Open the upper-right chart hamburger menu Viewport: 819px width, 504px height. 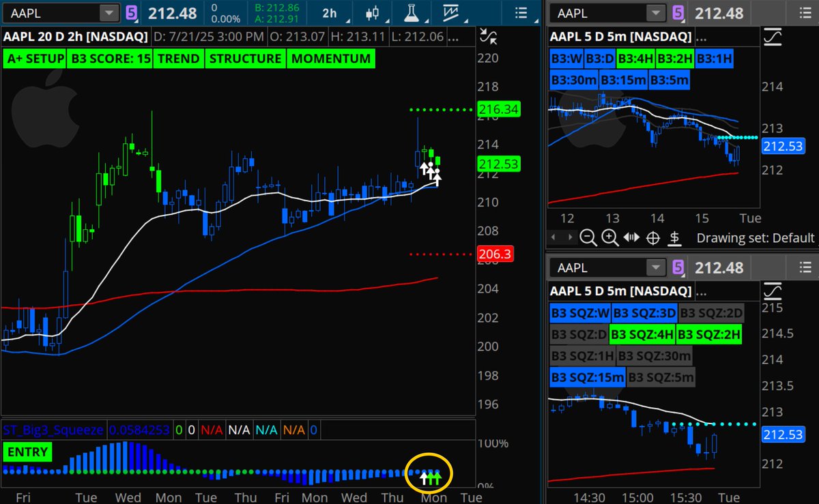[806, 12]
